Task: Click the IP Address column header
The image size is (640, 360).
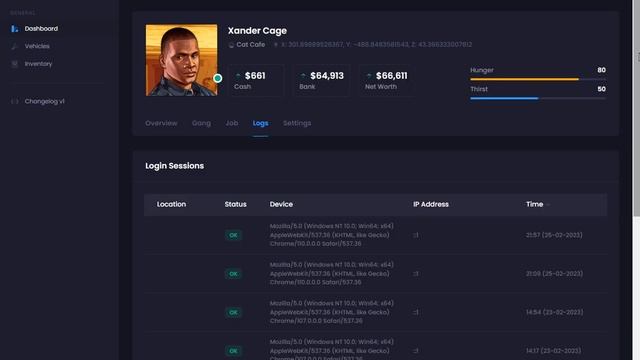Action: [431, 204]
